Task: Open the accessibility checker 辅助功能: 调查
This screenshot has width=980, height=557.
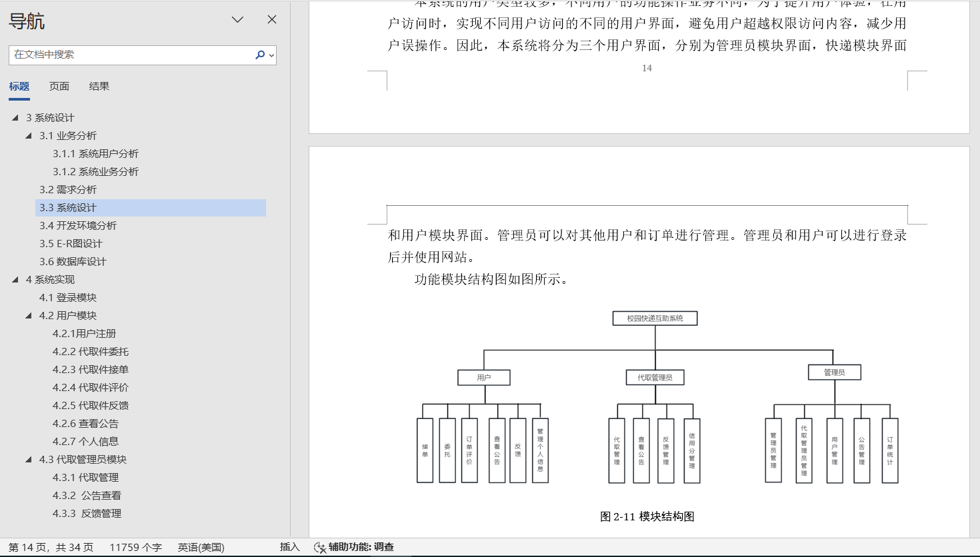Action: pyautogui.click(x=354, y=547)
